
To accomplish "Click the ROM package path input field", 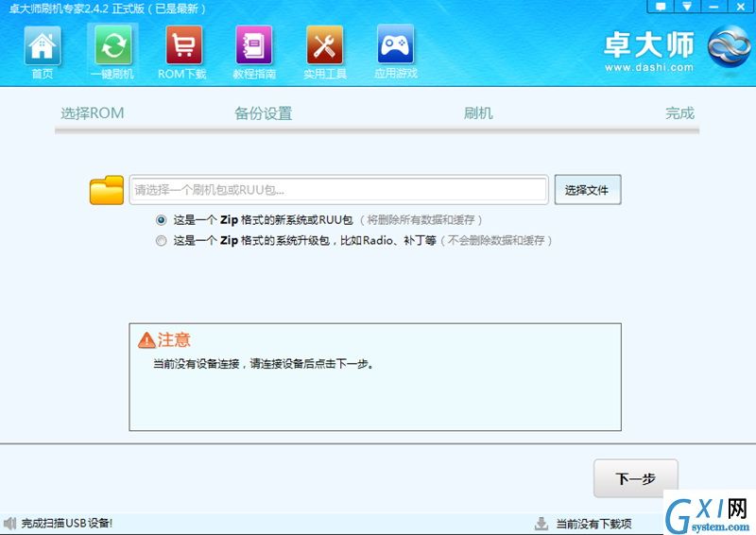I will coord(338,190).
